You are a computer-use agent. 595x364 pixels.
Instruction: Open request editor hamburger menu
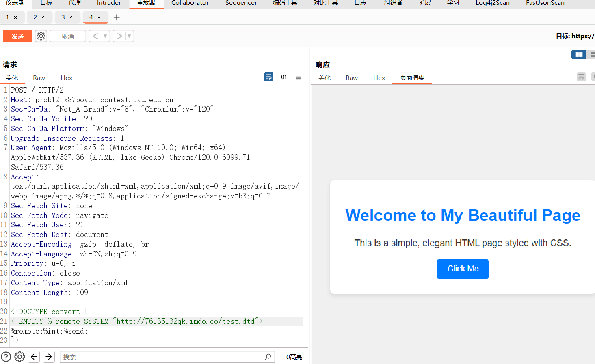(x=298, y=77)
